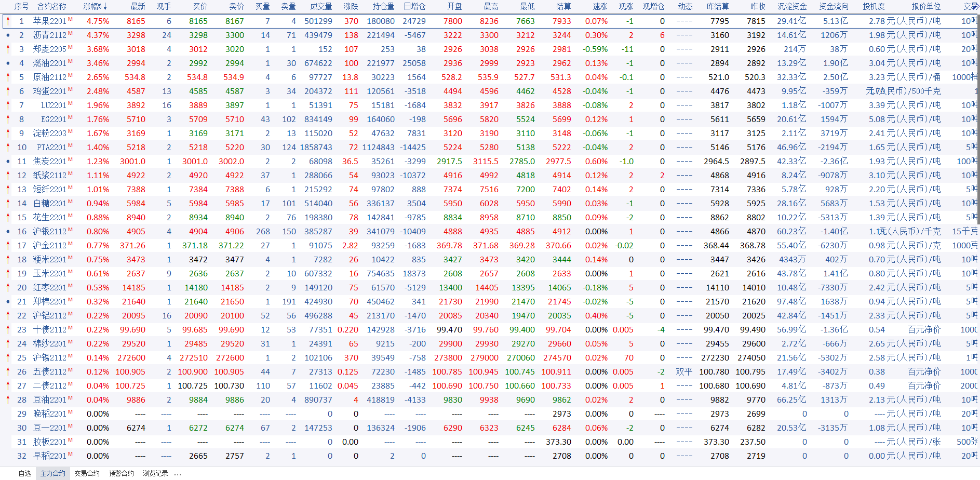Select contract EG2201
This screenshot has height=480, width=980.
point(53,119)
